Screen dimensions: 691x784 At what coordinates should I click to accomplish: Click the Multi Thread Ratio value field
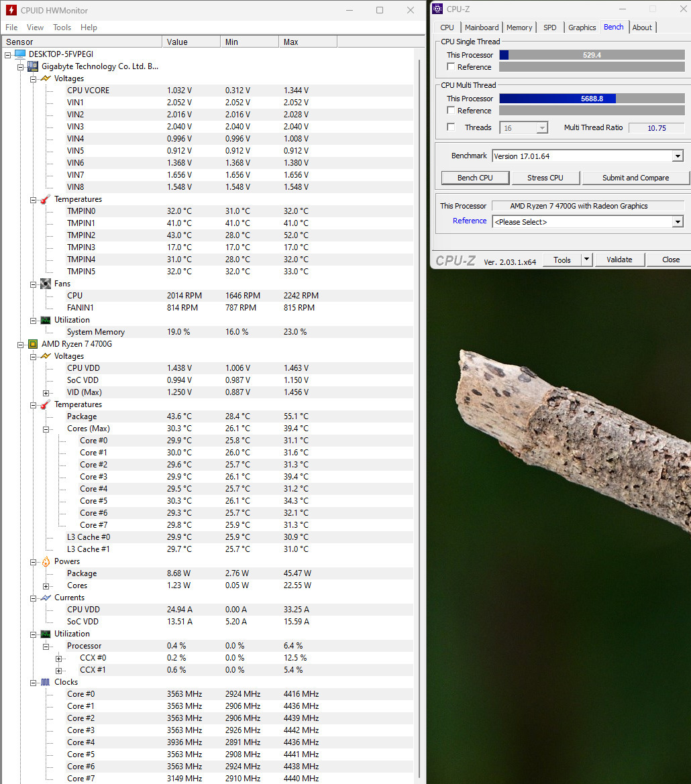[x=657, y=128]
